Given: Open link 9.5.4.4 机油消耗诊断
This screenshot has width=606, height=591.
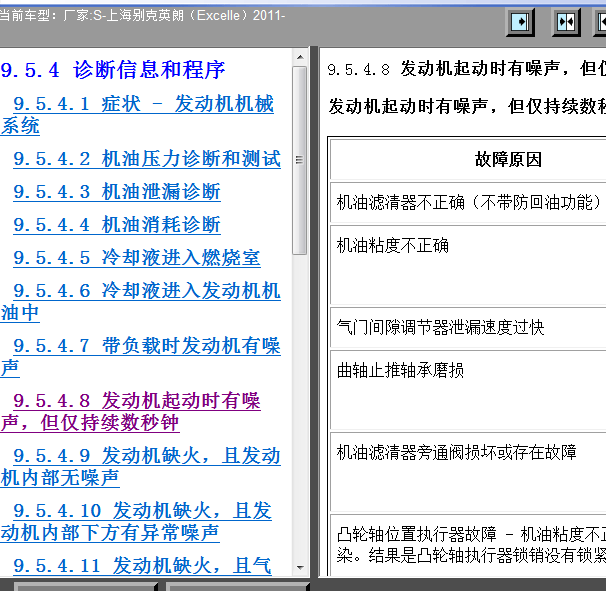Looking at the screenshot, I should pos(117,225).
